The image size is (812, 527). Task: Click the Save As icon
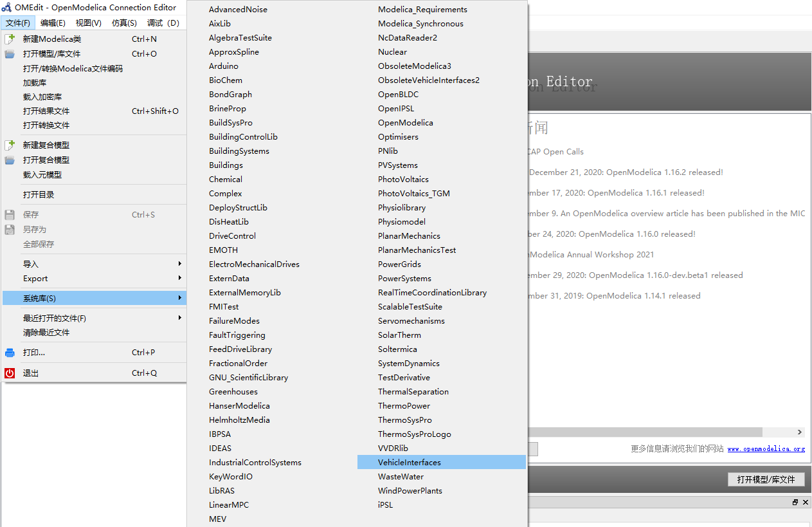(x=9, y=229)
